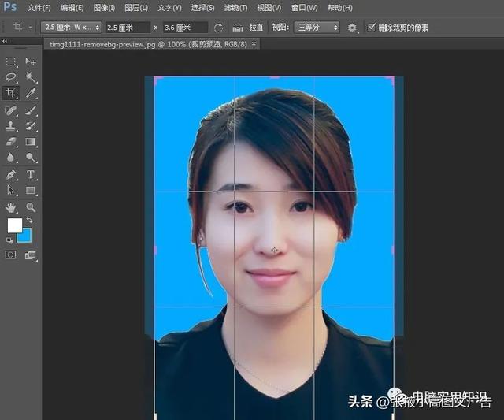Select the Clone Stamp tool
Viewport: 504px width, 420px height.
coord(11,126)
